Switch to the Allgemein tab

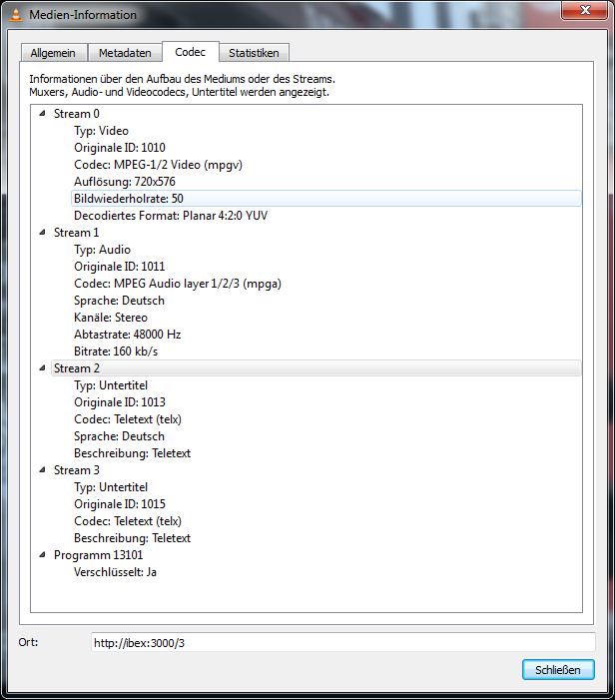pyautogui.click(x=53, y=53)
